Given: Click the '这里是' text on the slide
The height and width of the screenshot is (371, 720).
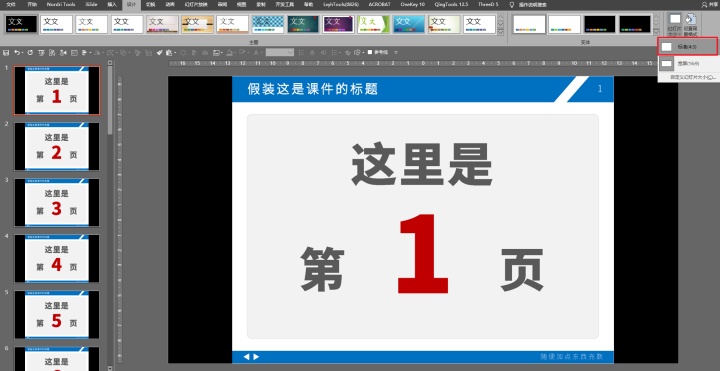Looking at the screenshot, I should (422, 164).
